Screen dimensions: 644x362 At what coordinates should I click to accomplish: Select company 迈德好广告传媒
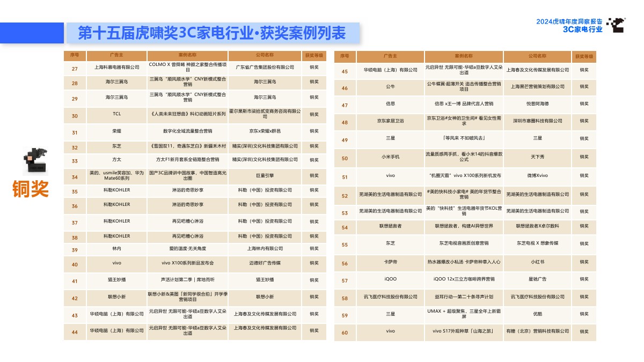coord(265,263)
